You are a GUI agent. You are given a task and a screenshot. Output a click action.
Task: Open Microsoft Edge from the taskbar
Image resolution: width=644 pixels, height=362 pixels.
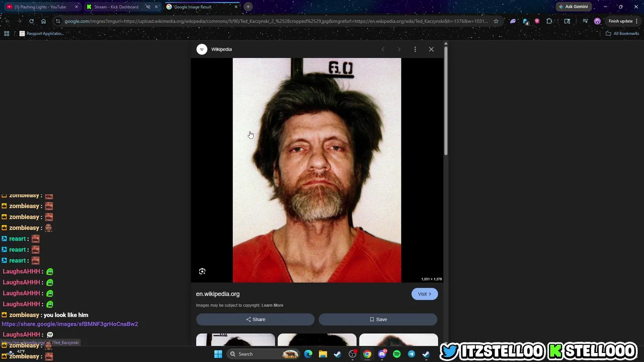coord(308,354)
